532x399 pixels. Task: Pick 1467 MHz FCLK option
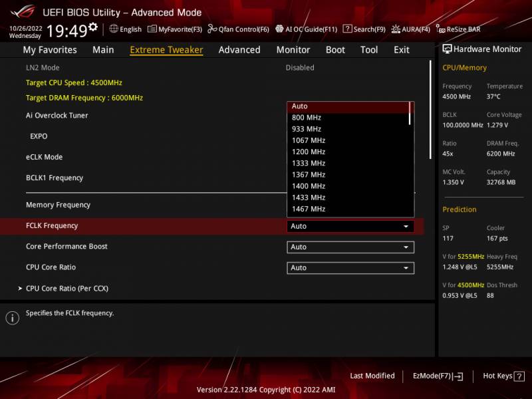(x=348, y=209)
